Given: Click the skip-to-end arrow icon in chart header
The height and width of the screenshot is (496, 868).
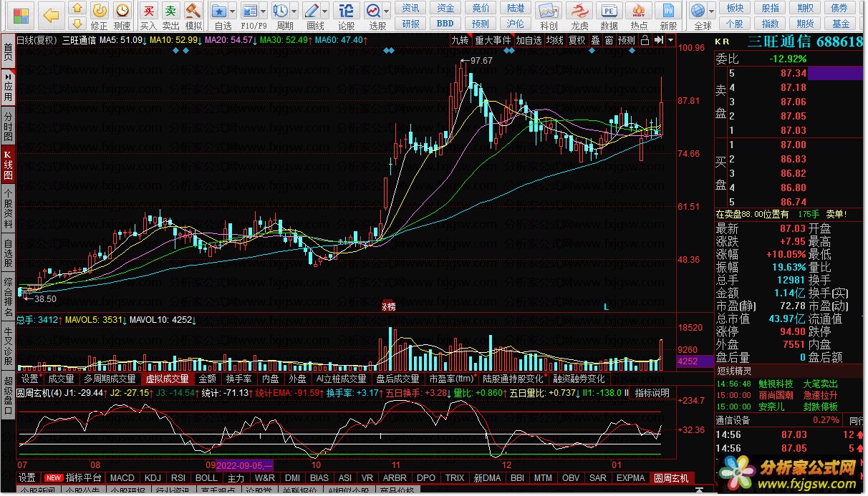Looking at the screenshot, I should [x=660, y=40].
